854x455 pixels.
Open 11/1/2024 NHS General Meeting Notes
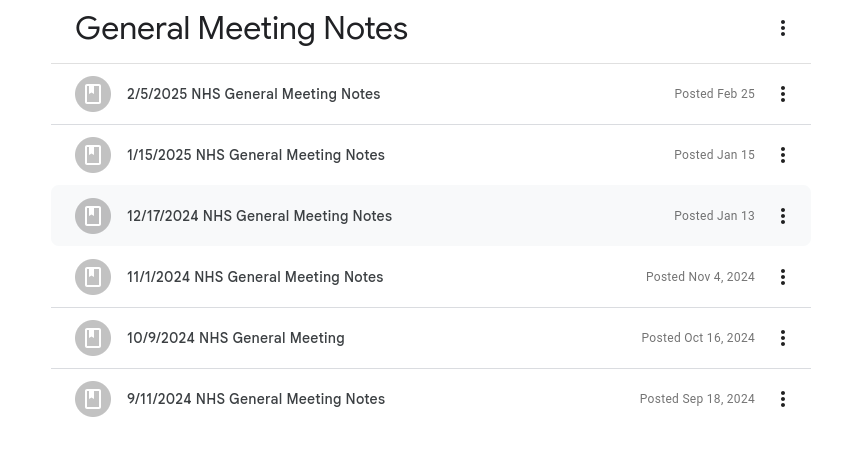255,277
